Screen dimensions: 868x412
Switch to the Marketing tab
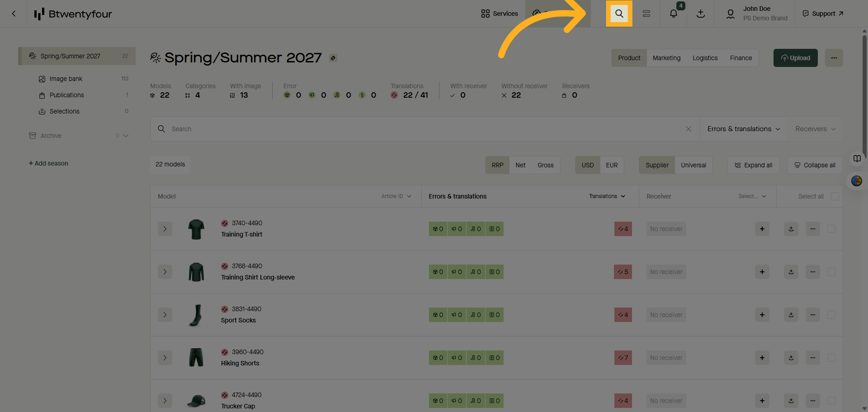click(x=666, y=58)
